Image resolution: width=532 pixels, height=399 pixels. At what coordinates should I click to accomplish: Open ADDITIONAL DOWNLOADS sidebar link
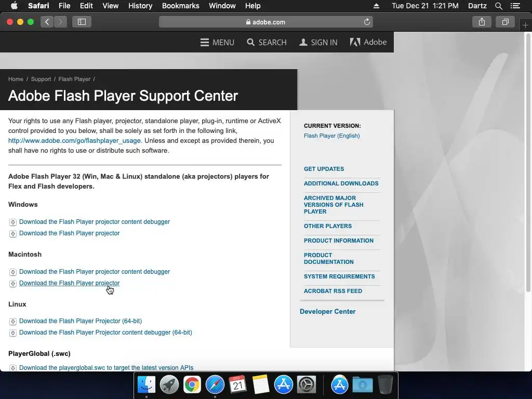pos(341,183)
